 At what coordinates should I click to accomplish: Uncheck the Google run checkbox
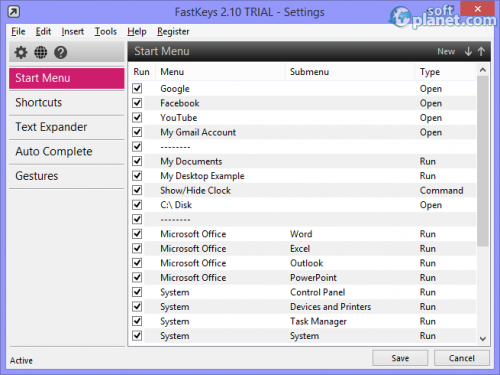137,88
